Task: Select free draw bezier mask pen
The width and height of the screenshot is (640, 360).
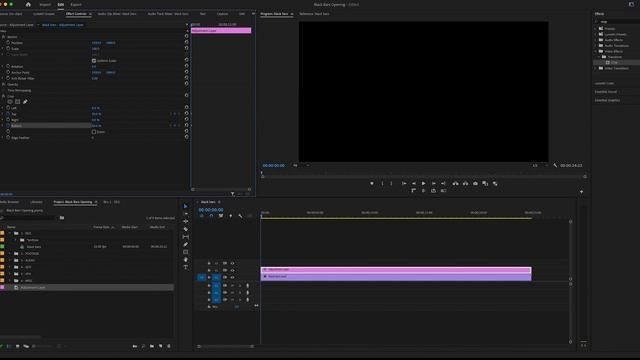Action: click(25, 102)
